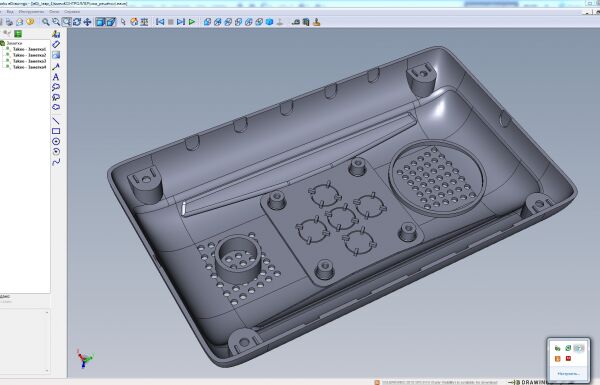Choose the second blue cube view orientation
The width and height of the screenshot is (600, 385).
(218, 22)
